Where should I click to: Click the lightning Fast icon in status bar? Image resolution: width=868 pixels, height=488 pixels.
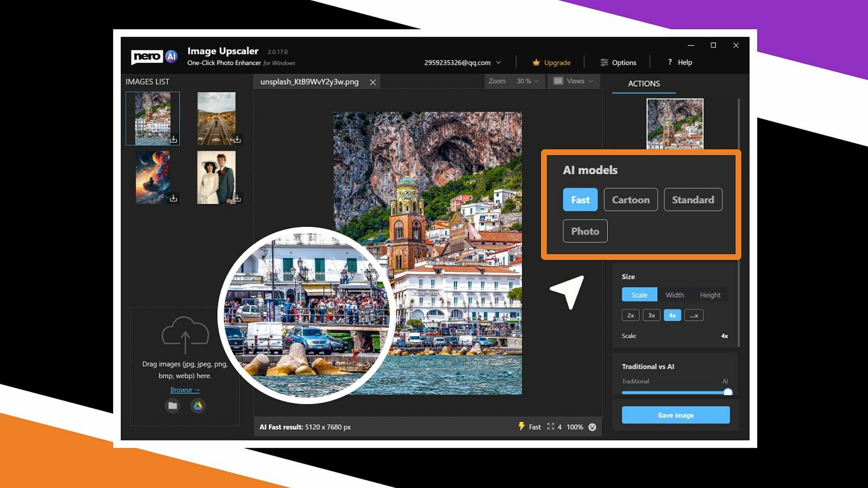point(521,427)
